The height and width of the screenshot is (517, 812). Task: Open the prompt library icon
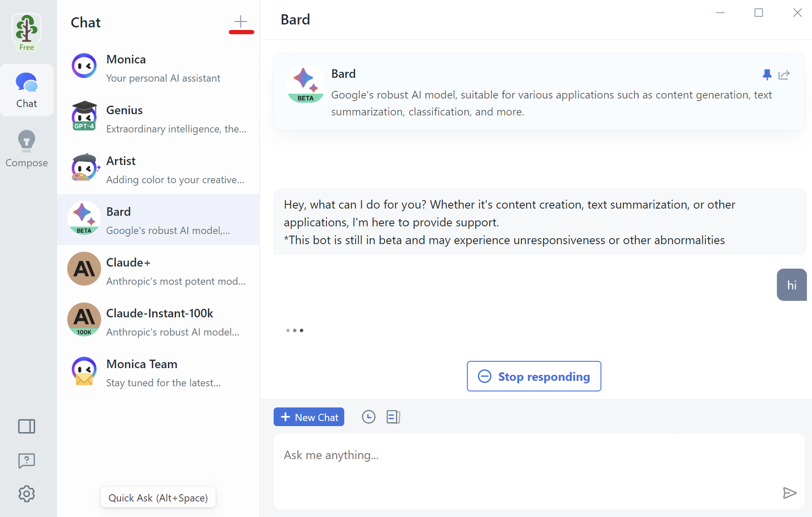click(x=393, y=417)
